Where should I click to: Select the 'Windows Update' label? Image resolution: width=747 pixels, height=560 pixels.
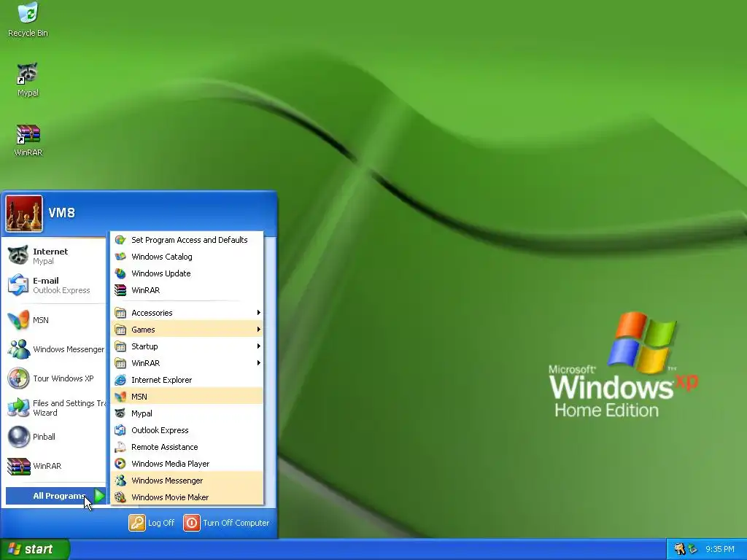pos(161,273)
